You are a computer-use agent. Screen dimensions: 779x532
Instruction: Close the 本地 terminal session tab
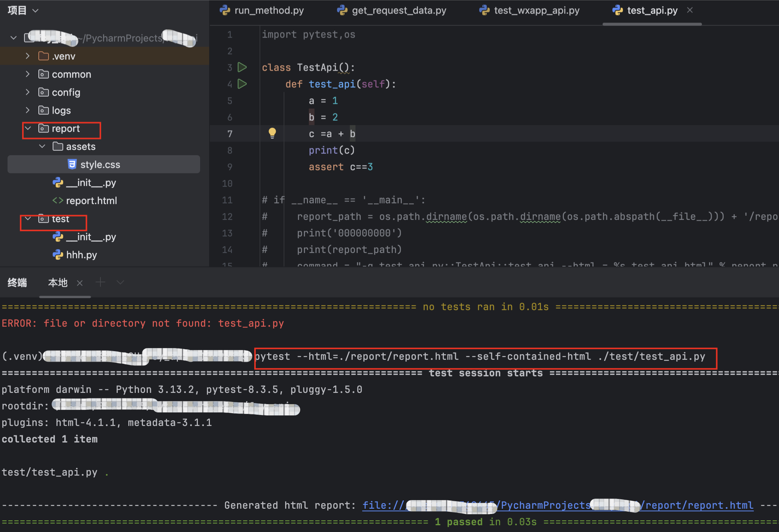pos(80,283)
